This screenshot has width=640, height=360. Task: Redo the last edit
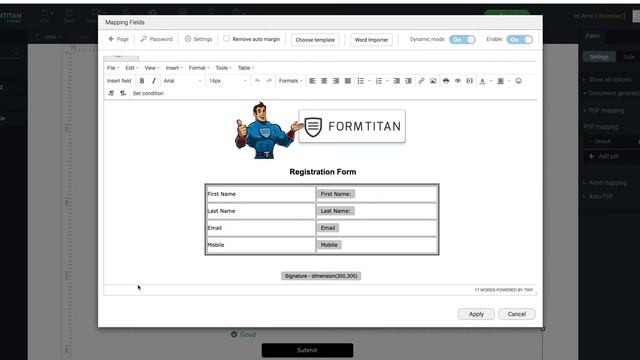click(x=269, y=81)
